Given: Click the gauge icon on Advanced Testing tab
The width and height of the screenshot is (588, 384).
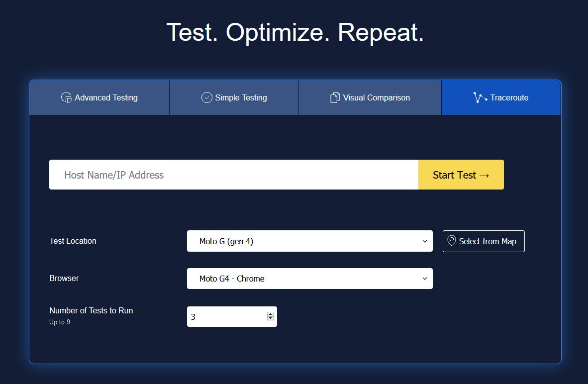Looking at the screenshot, I should click(x=67, y=97).
